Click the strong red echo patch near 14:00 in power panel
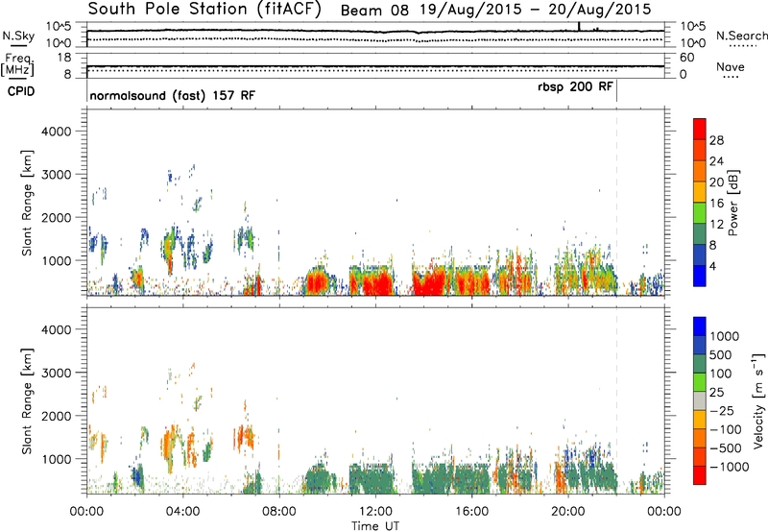This screenshot has height=532, width=768. [430, 282]
